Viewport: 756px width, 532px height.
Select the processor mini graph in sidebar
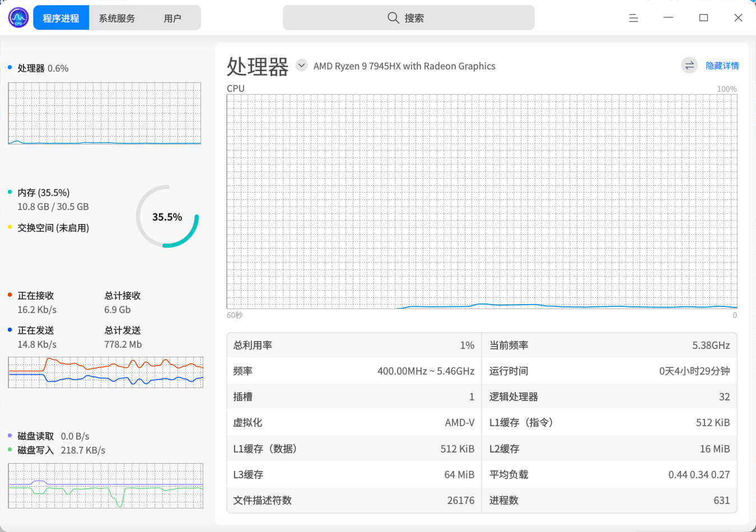pyautogui.click(x=105, y=114)
